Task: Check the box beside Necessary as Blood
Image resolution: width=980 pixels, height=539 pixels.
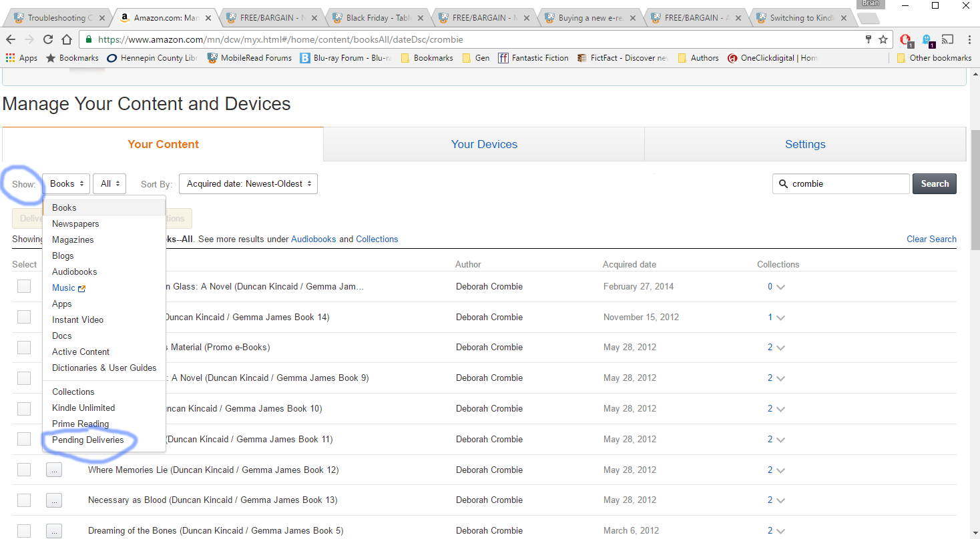Action: [24, 500]
